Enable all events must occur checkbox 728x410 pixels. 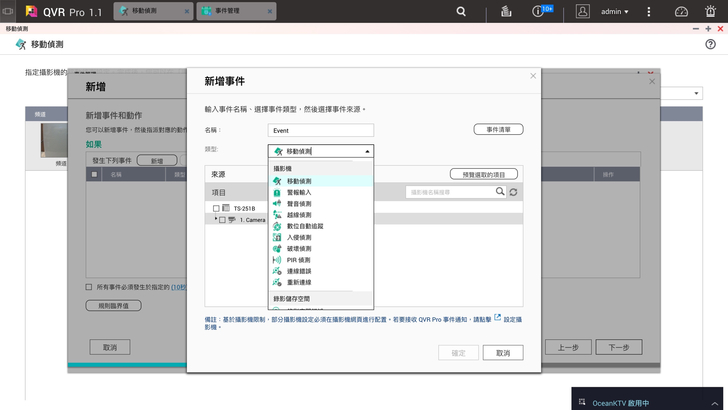pos(89,287)
